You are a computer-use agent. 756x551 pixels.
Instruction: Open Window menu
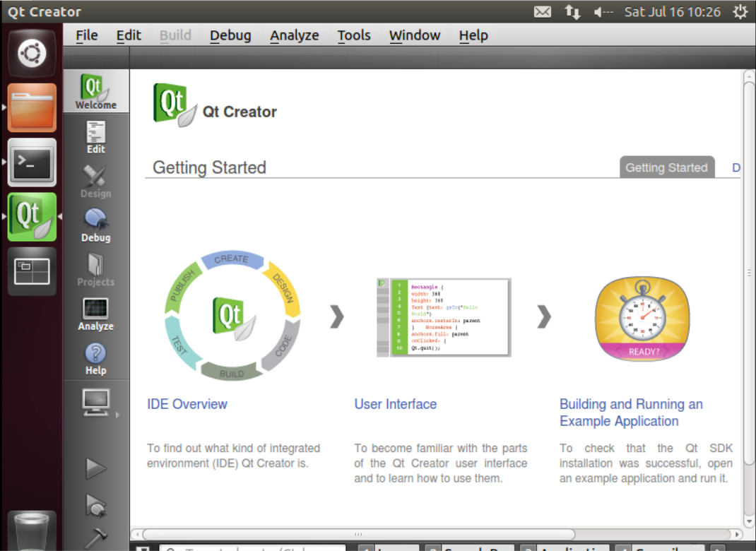click(x=415, y=35)
